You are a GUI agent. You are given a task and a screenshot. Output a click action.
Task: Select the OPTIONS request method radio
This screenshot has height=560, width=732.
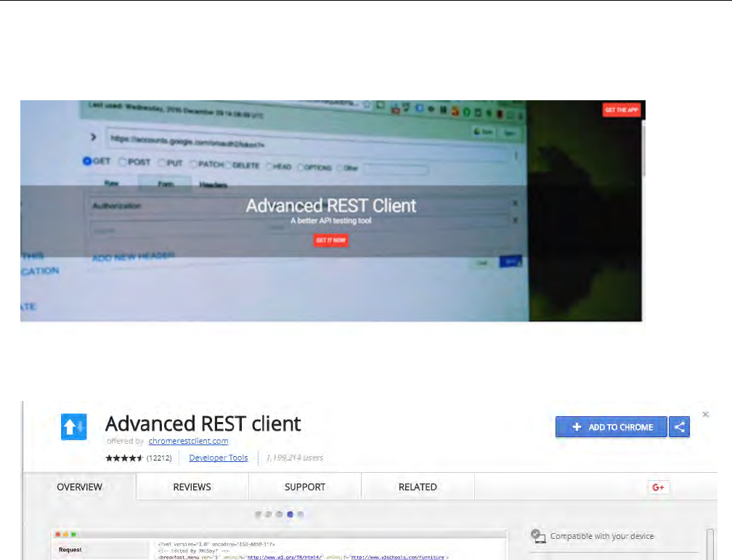click(x=301, y=167)
